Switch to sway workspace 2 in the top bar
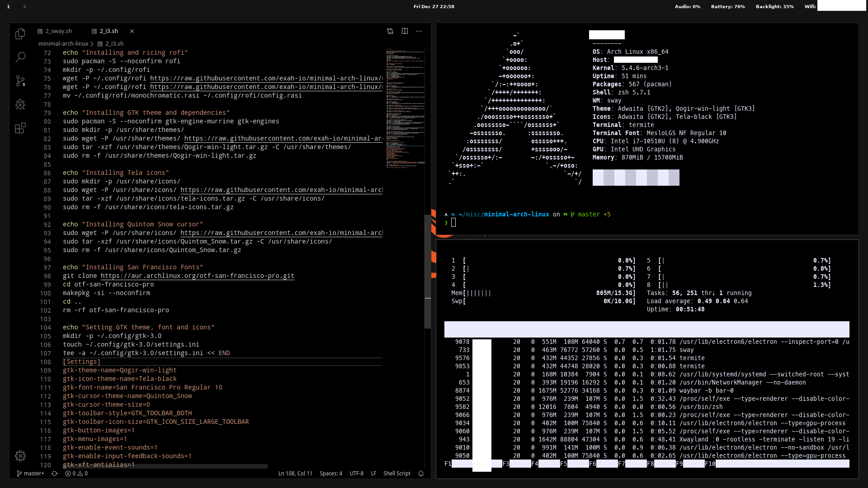 pyautogui.click(x=24, y=6)
